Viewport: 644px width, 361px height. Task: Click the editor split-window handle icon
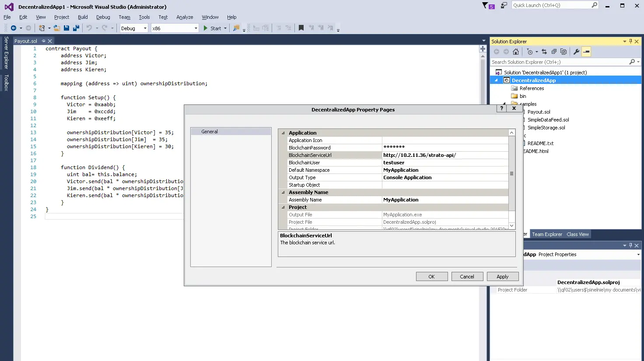(x=483, y=49)
